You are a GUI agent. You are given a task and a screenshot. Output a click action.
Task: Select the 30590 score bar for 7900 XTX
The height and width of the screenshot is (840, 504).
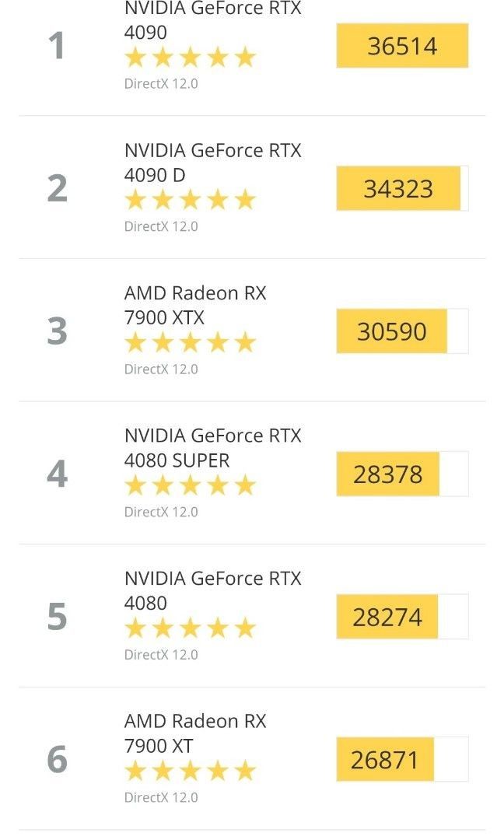click(391, 331)
